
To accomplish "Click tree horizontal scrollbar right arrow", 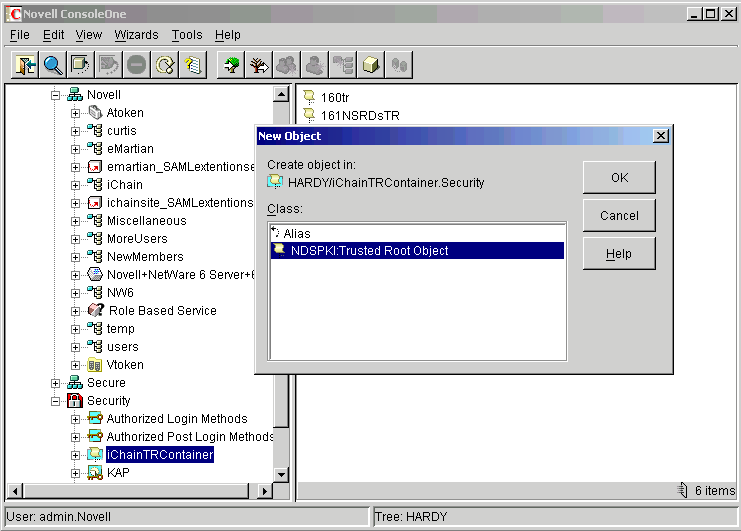I will [265, 491].
